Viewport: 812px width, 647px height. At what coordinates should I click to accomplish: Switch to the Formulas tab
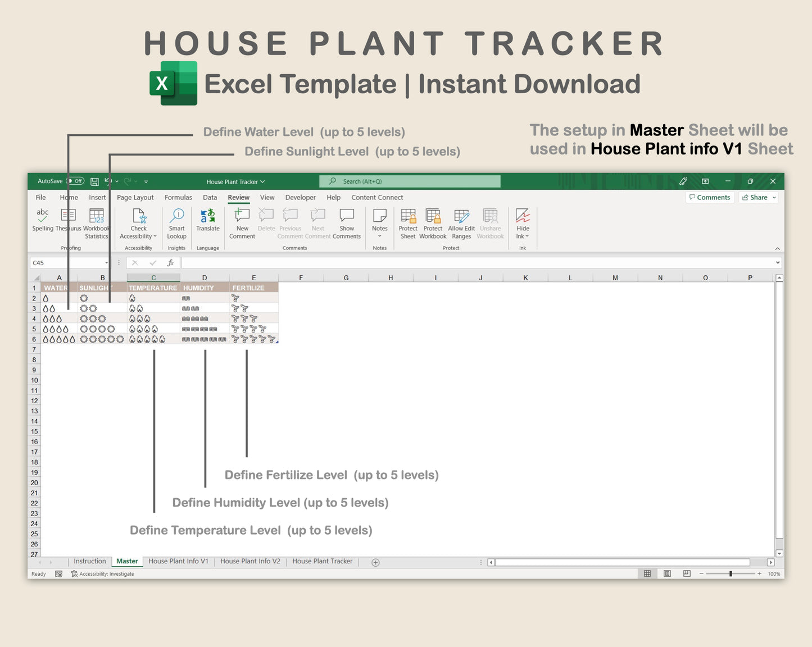pyautogui.click(x=178, y=198)
